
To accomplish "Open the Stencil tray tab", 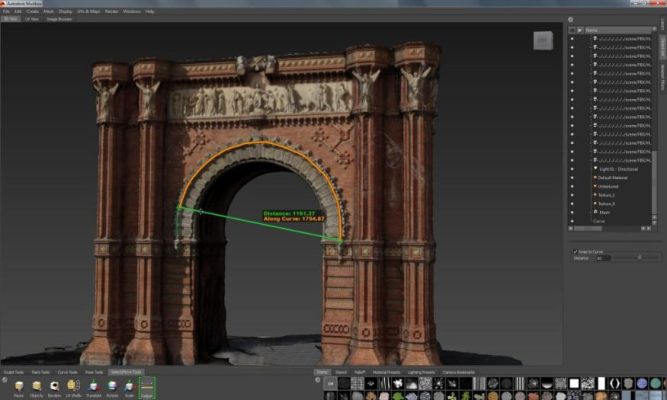I will tap(343, 372).
